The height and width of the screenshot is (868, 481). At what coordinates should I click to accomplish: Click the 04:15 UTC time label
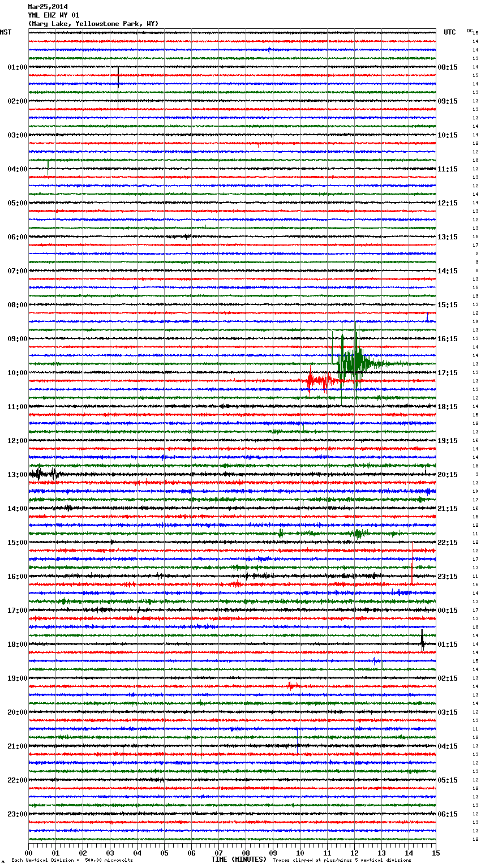pyautogui.click(x=448, y=746)
